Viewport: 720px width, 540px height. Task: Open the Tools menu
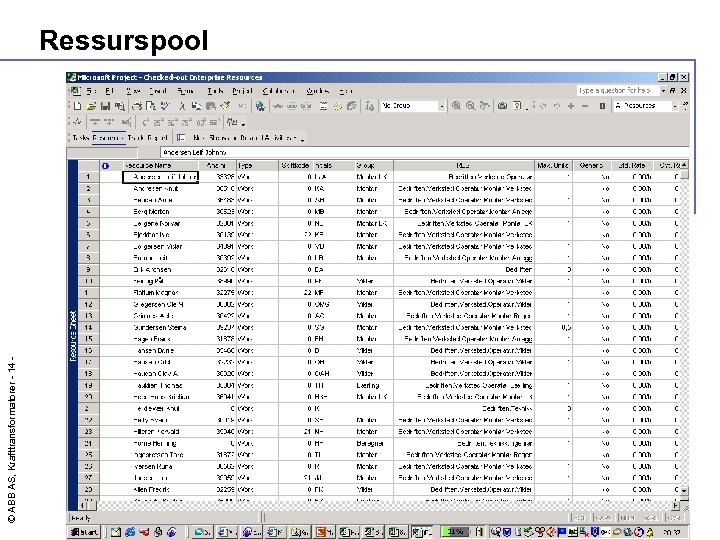[x=215, y=91]
